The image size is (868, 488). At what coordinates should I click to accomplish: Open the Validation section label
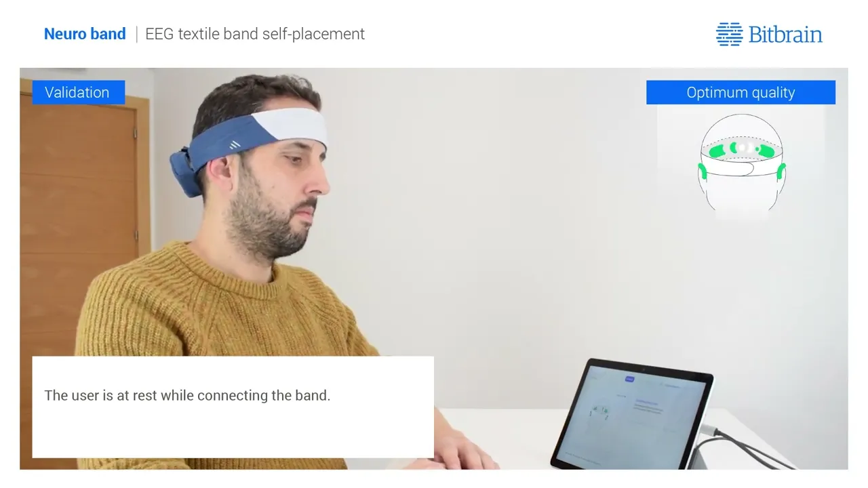coord(77,93)
